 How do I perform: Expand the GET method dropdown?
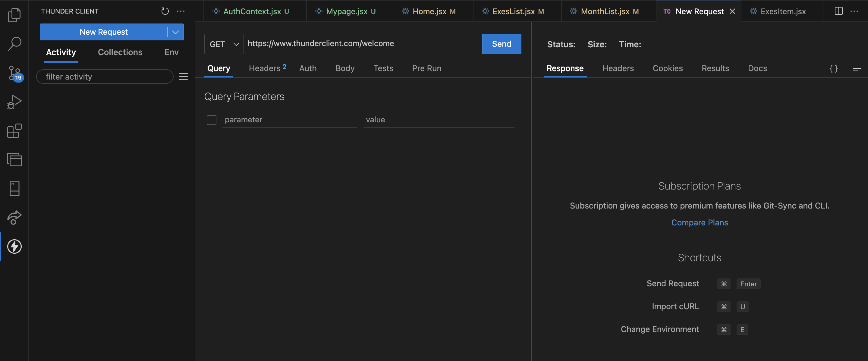pos(224,44)
